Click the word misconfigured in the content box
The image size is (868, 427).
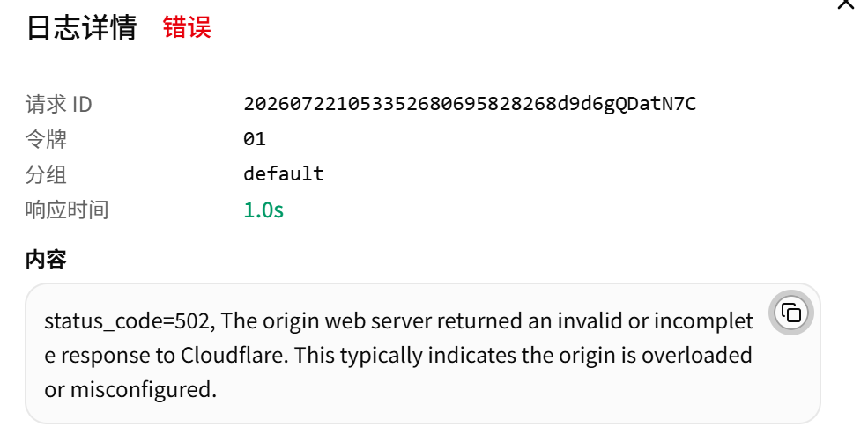click(143, 391)
